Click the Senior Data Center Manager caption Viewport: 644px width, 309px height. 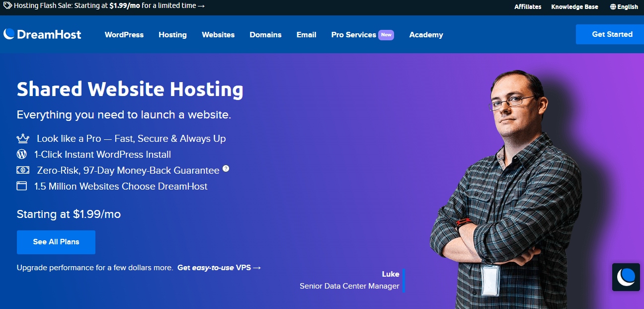[349, 286]
